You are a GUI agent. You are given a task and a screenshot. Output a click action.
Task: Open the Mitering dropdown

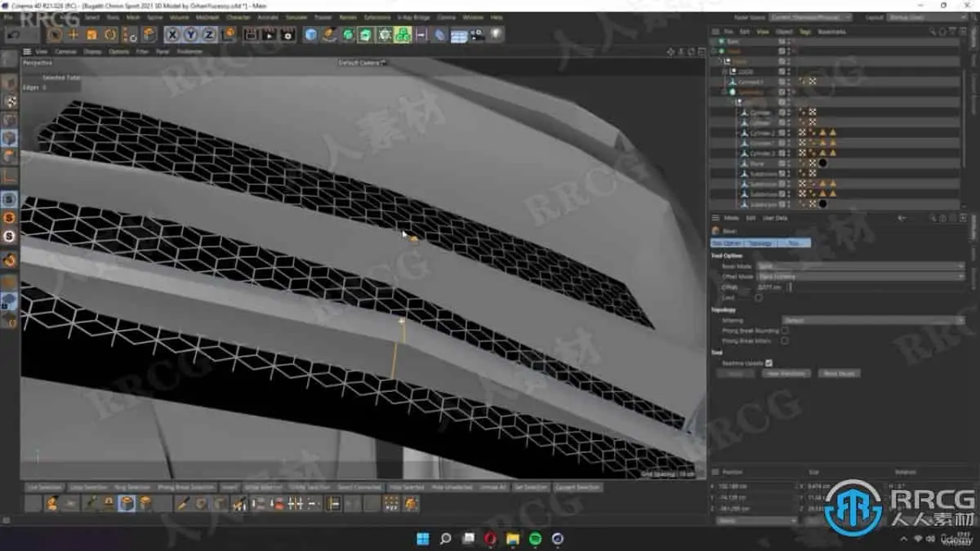[872, 320]
